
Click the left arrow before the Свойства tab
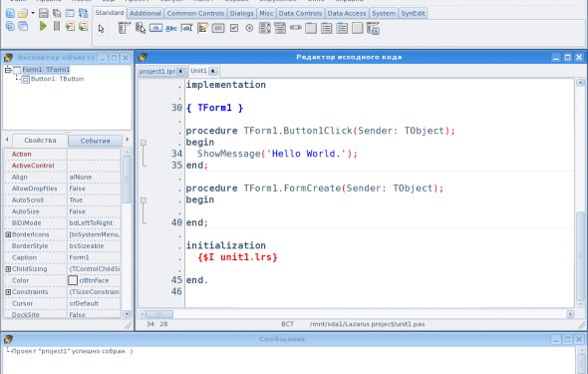[7, 140]
